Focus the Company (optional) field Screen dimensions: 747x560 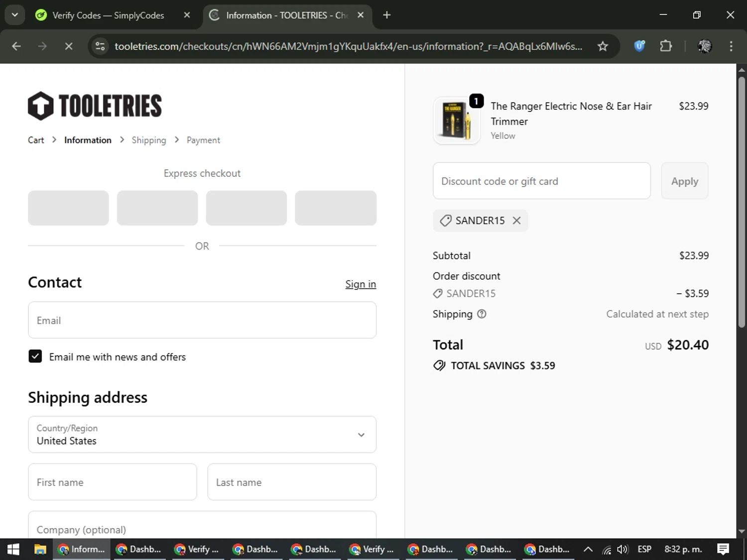pyautogui.click(x=202, y=525)
